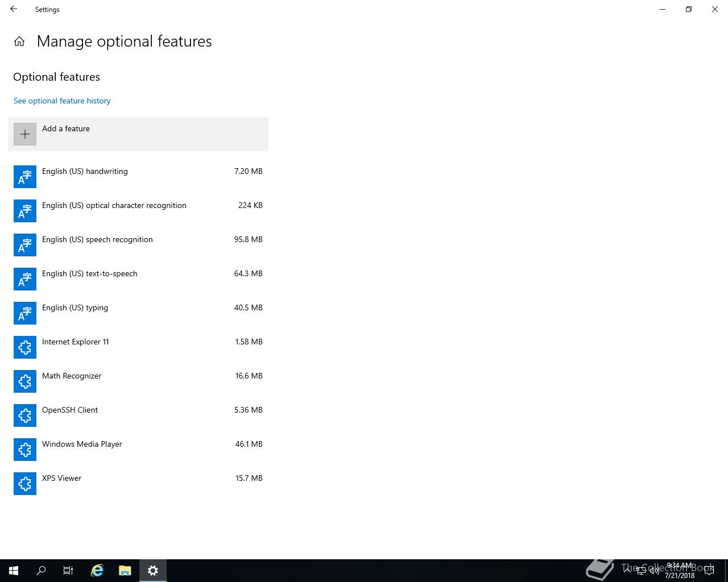
Task: Open the Action Center notification icon
Action: coord(709,571)
